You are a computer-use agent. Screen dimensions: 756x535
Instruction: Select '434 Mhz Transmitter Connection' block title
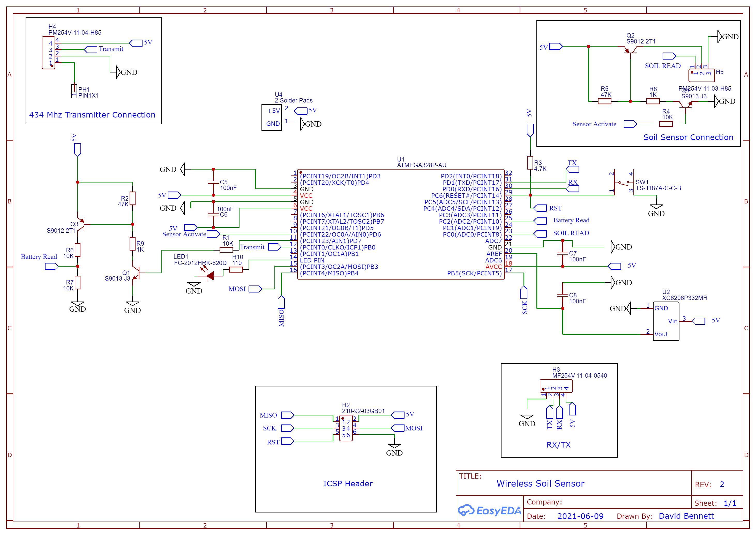[x=92, y=115]
